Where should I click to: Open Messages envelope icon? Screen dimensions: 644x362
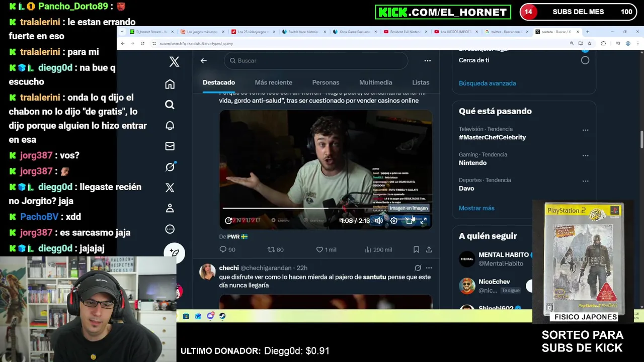[x=170, y=146]
